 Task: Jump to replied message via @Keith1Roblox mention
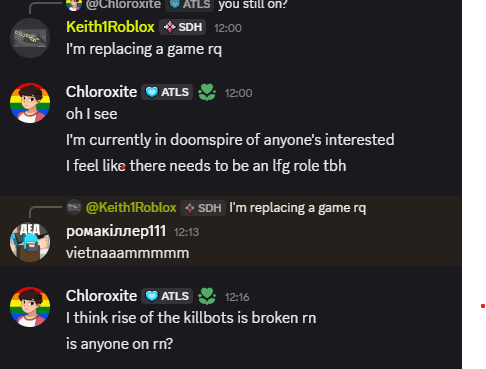131,208
